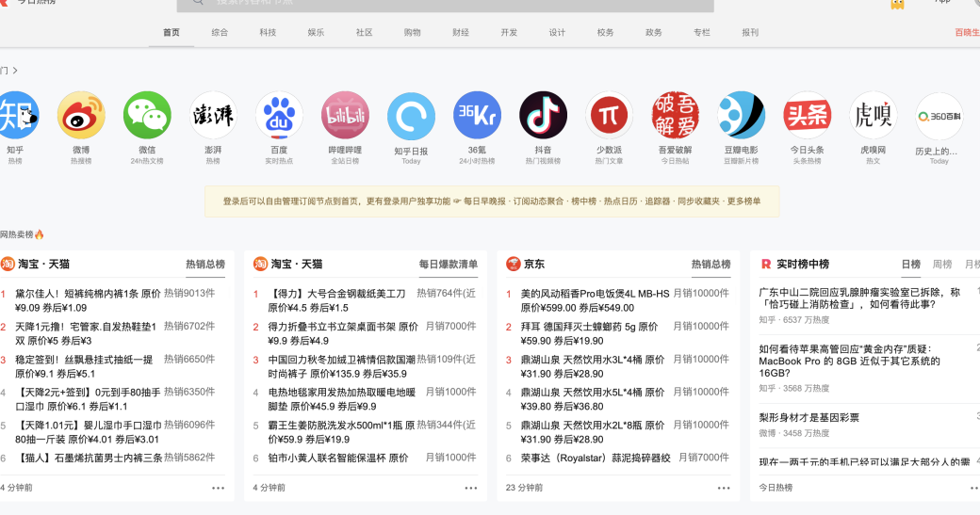Click the ghost icon near the search bar
Screen dimensions: 980x515
tap(897, 5)
